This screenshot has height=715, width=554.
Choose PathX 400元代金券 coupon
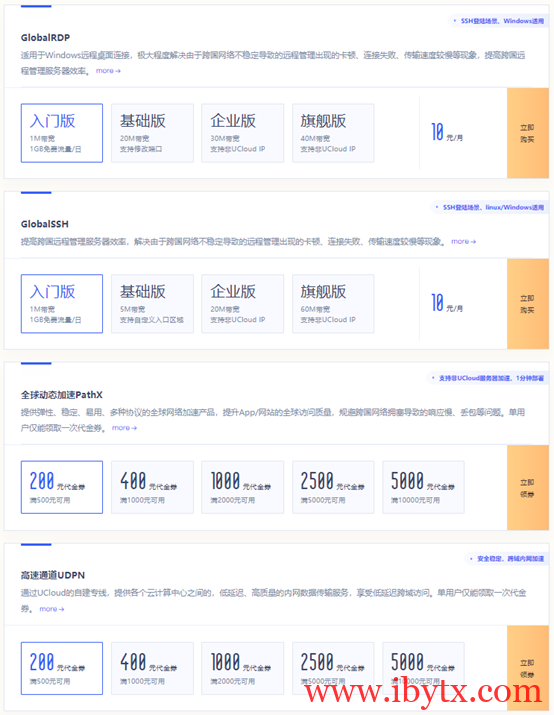pyautogui.click(x=152, y=487)
